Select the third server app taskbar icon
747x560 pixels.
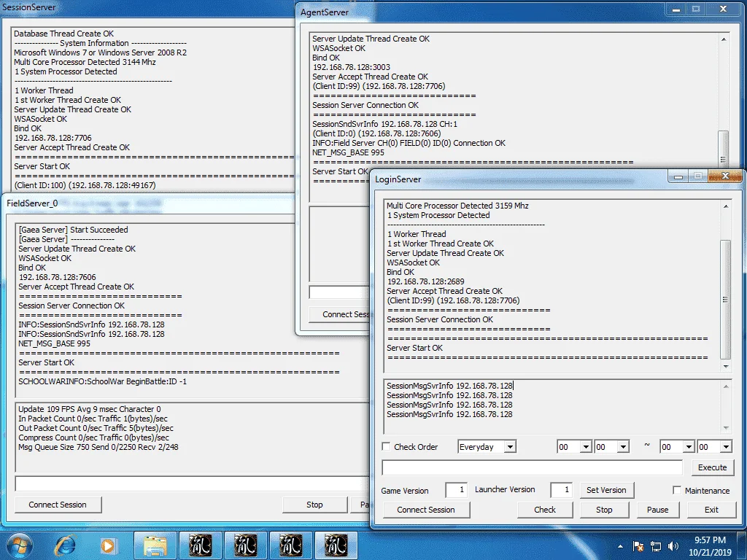(x=290, y=545)
